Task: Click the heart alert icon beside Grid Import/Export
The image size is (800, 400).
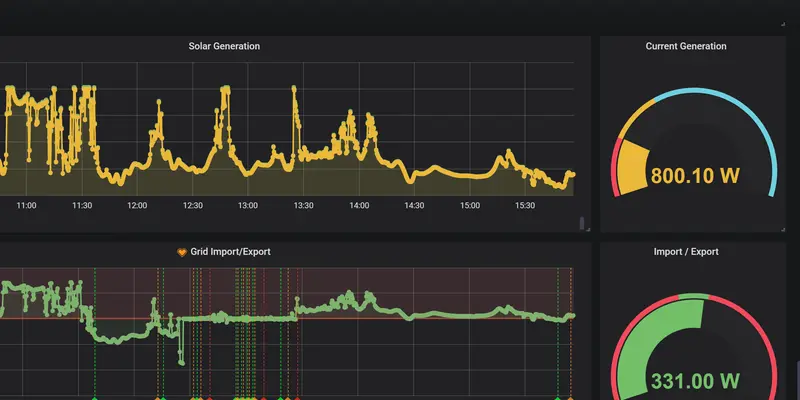Action: click(x=182, y=252)
